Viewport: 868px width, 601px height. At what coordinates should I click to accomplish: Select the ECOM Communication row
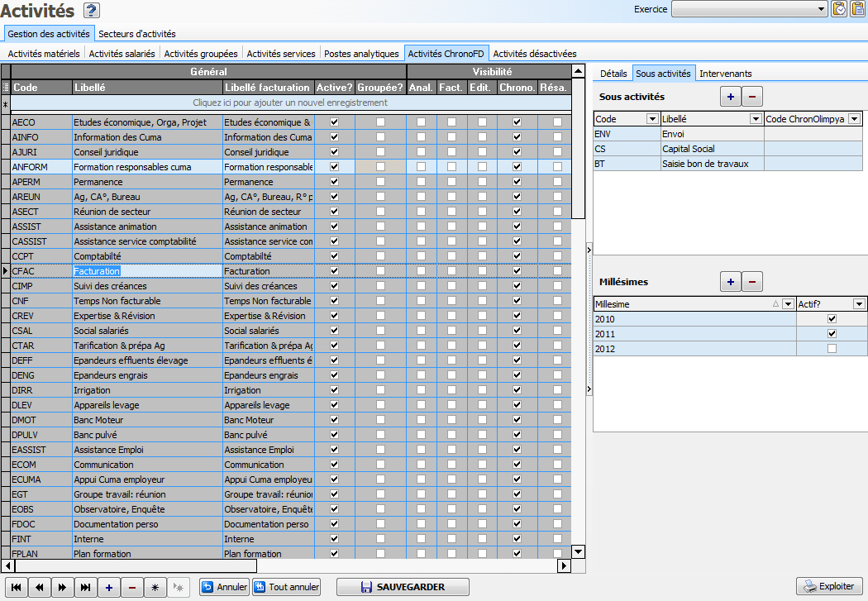[291, 465]
